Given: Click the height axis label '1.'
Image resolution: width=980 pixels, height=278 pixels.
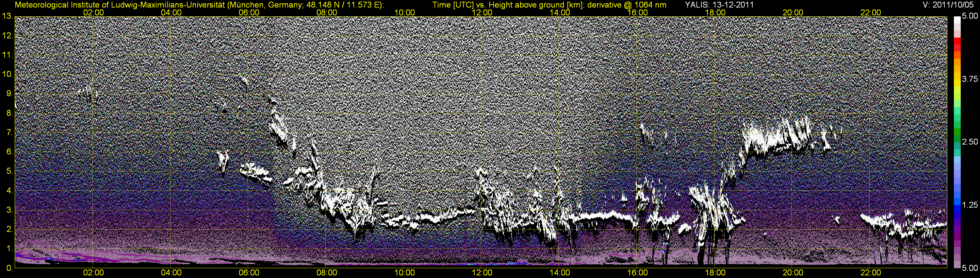Looking at the screenshot, I should pyautogui.click(x=10, y=249).
